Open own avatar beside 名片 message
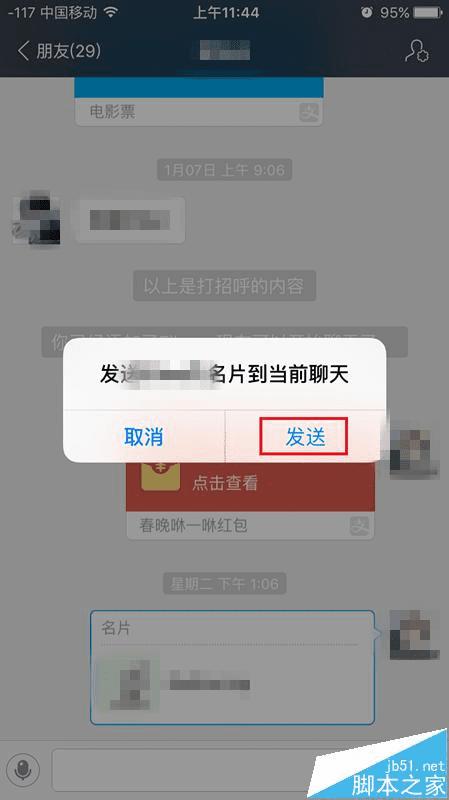This screenshot has height=800, width=449. (414, 634)
